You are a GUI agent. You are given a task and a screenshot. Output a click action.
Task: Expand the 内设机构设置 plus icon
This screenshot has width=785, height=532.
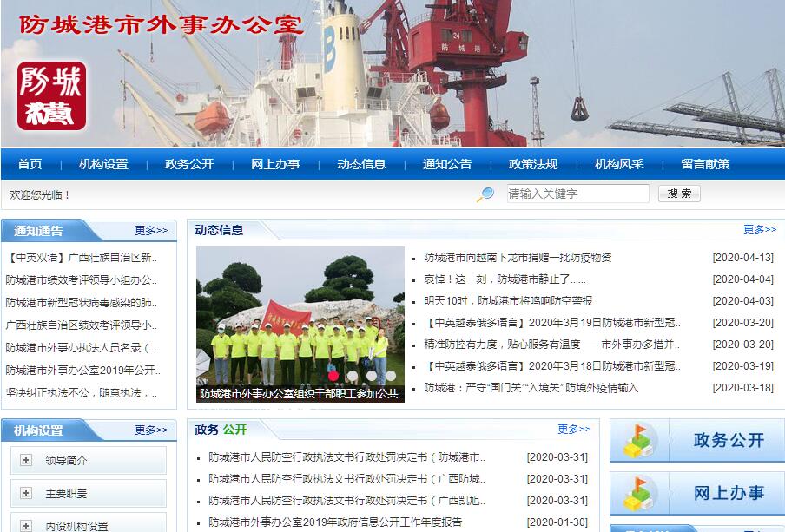[26, 525]
